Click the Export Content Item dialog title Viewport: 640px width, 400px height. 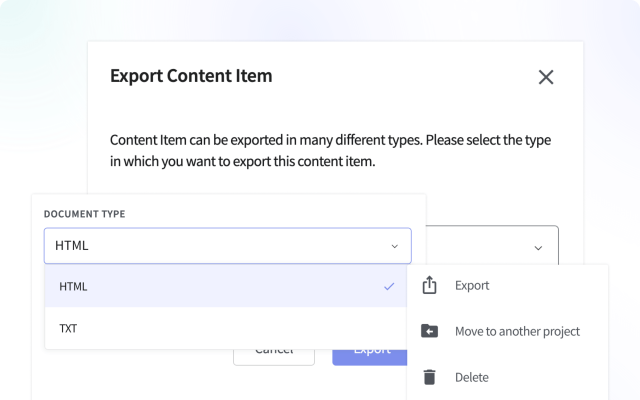pyautogui.click(x=191, y=76)
